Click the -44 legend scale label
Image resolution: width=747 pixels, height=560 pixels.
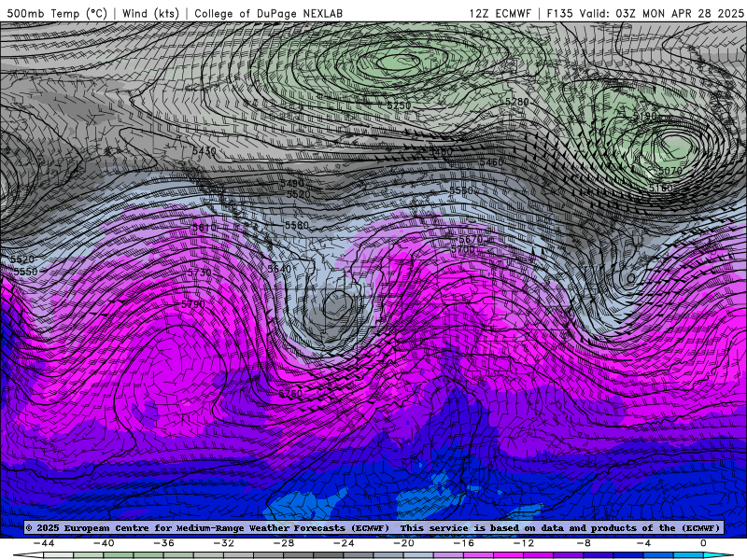click(43, 543)
